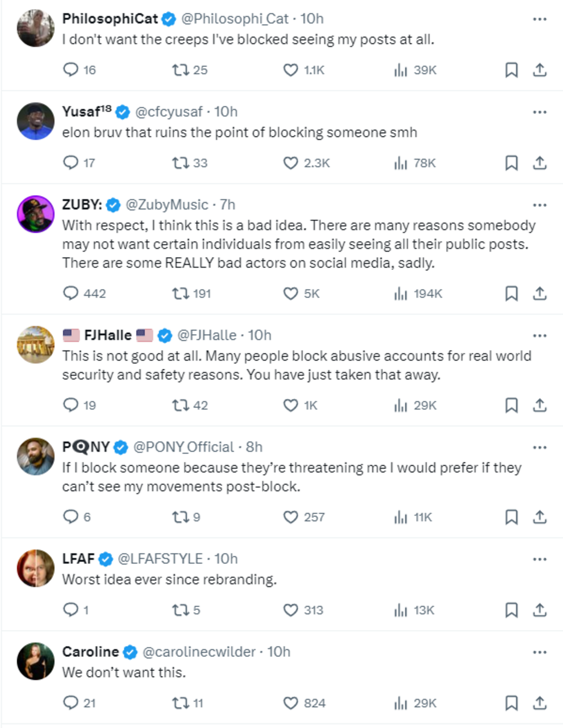
Task: Repost Yusaf's tweet about blocking
Action: [x=180, y=163]
